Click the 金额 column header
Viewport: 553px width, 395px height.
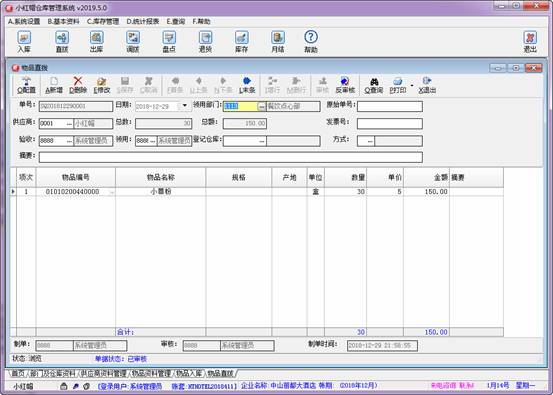pos(426,177)
